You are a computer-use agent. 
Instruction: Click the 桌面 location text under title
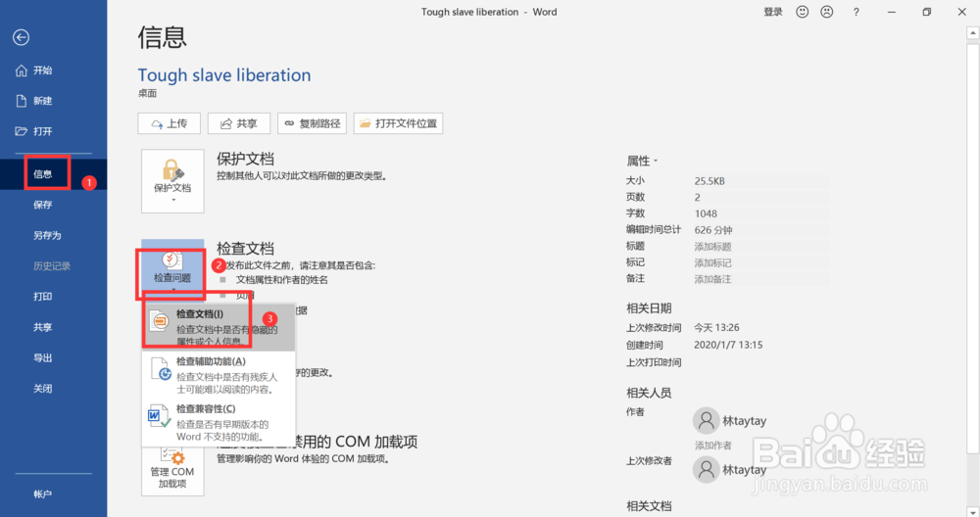tap(148, 94)
